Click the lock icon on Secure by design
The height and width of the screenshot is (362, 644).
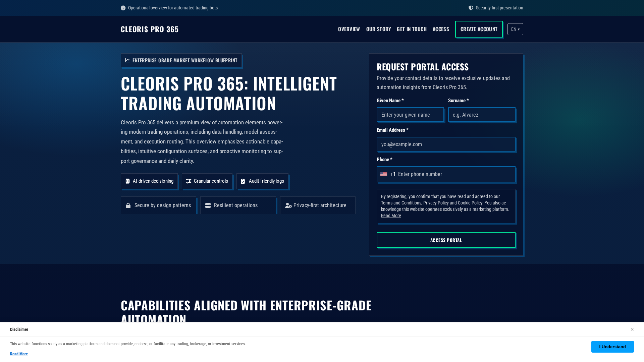click(128, 205)
